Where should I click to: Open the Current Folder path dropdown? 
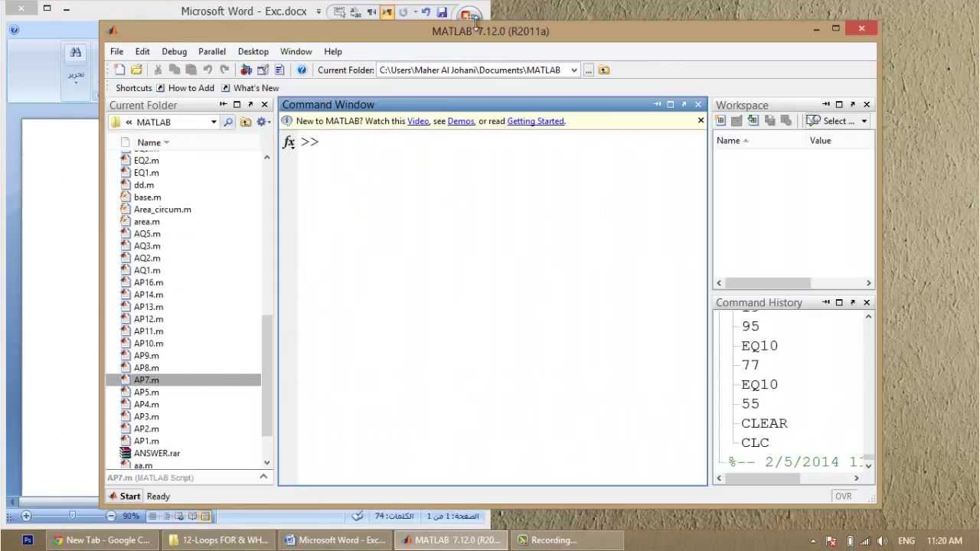pos(574,70)
